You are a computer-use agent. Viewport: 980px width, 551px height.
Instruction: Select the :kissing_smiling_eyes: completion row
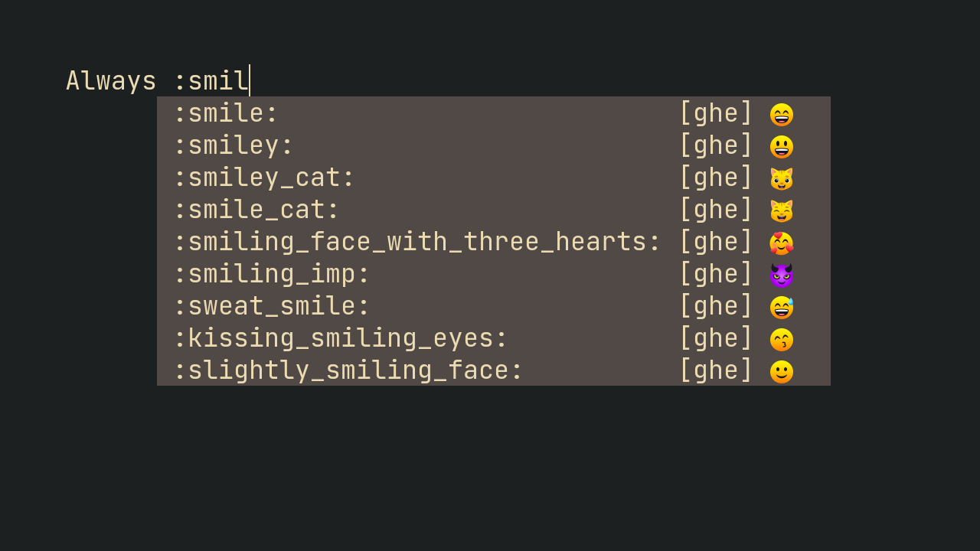click(340, 338)
